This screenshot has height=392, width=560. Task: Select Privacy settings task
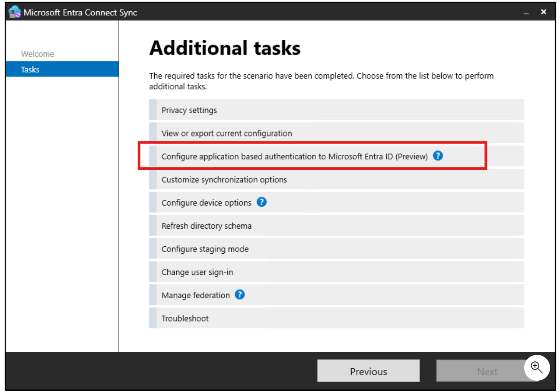click(302, 110)
